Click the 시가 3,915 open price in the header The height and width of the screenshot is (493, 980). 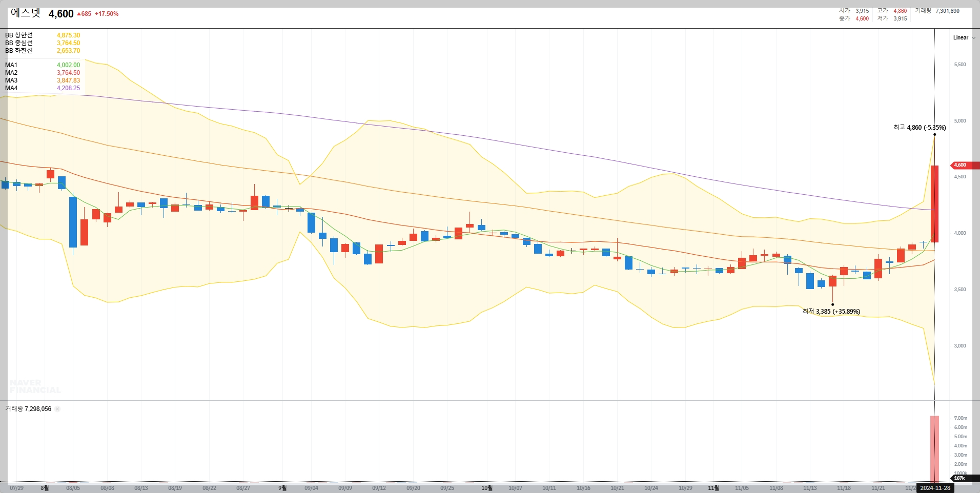(854, 11)
